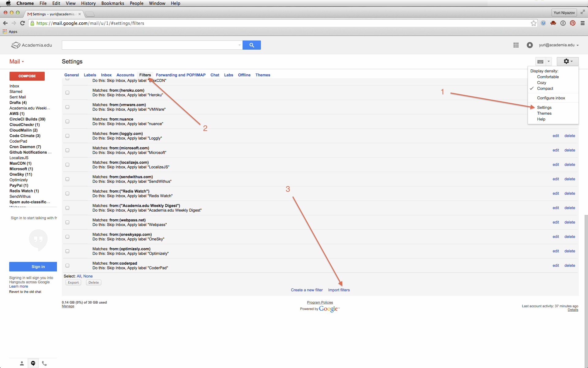The image size is (588, 368).
Task: Select Comfortable display density
Action: pos(548,77)
